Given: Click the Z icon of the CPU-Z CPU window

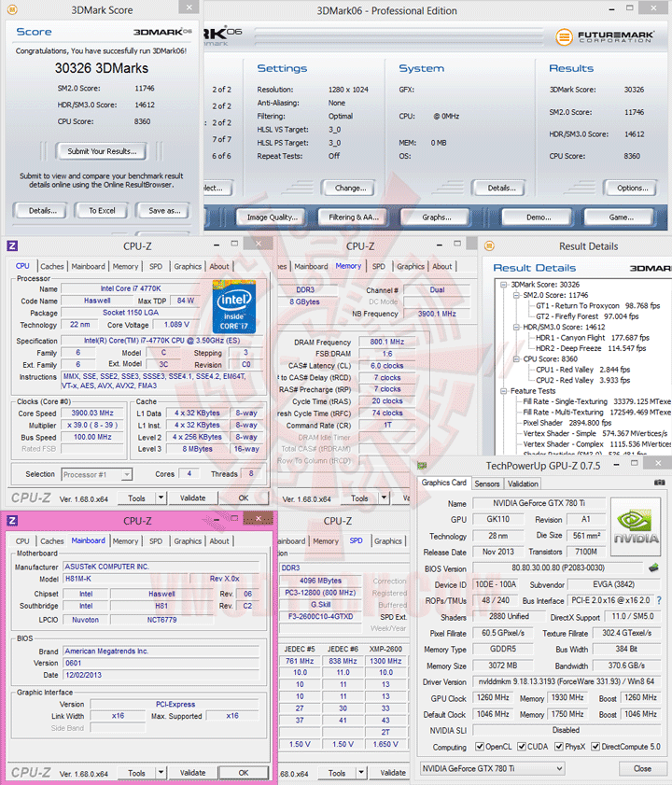Looking at the screenshot, I should click(12, 245).
